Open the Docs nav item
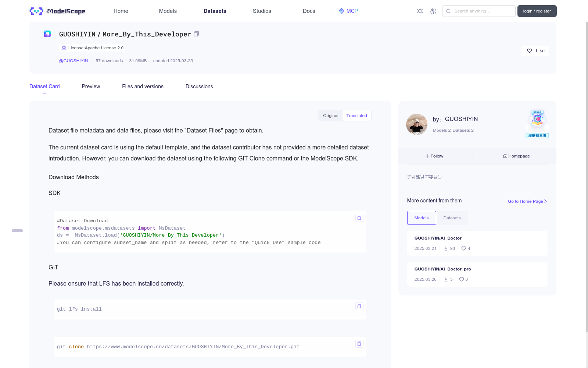The image size is (588, 368). 309,11
